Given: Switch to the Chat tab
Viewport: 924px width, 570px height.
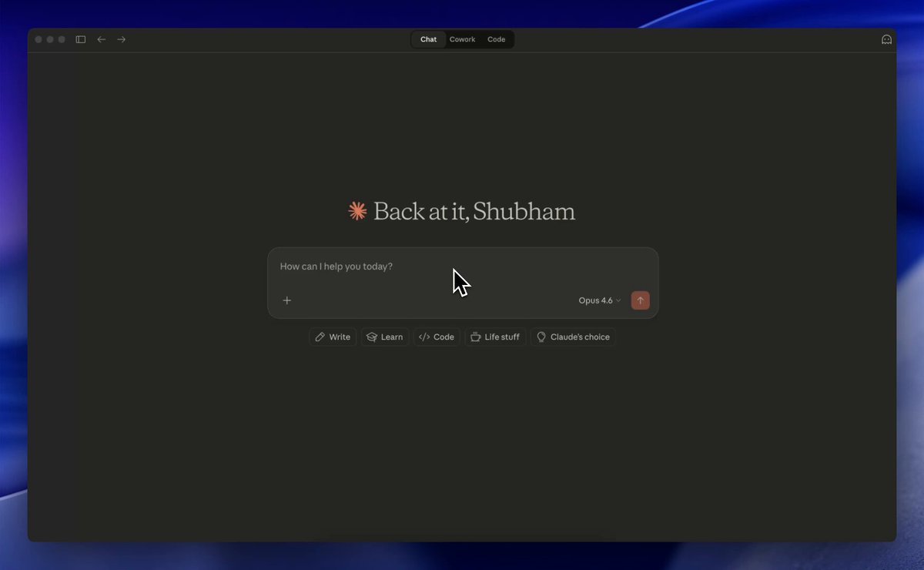Looking at the screenshot, I should pyautogui.click(x=429, y=39).
